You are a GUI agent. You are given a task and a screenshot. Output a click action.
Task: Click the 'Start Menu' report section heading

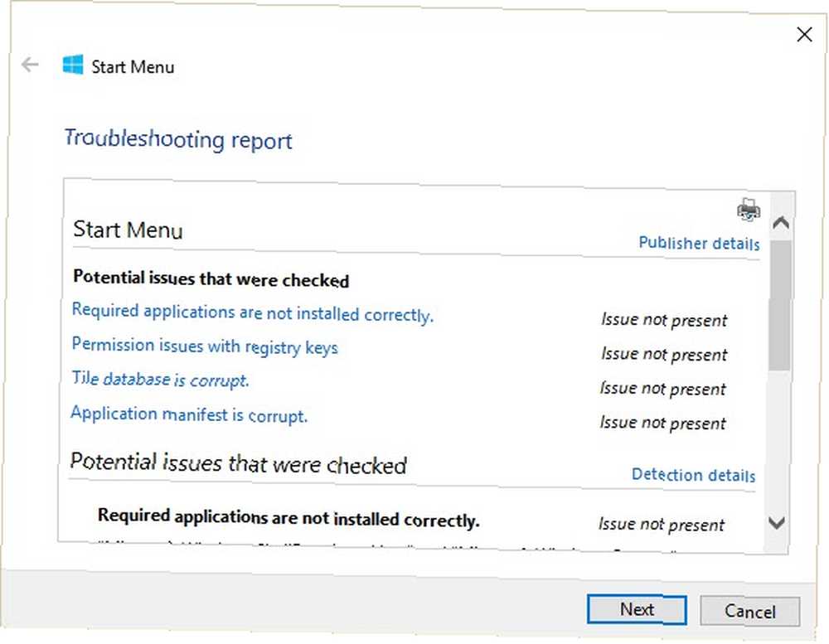pos(128,230)
